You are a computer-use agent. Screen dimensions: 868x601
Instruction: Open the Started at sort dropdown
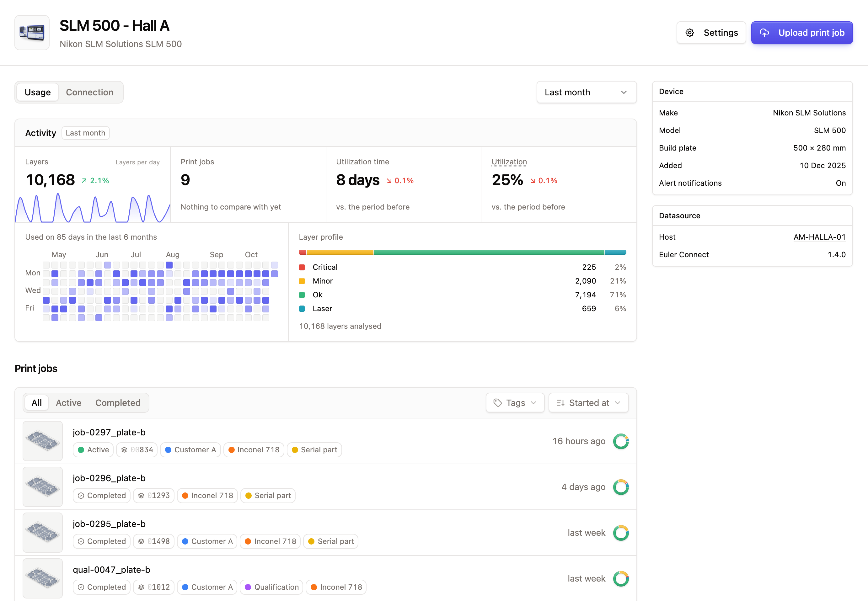pyautogui.click(x=588, y=403)
